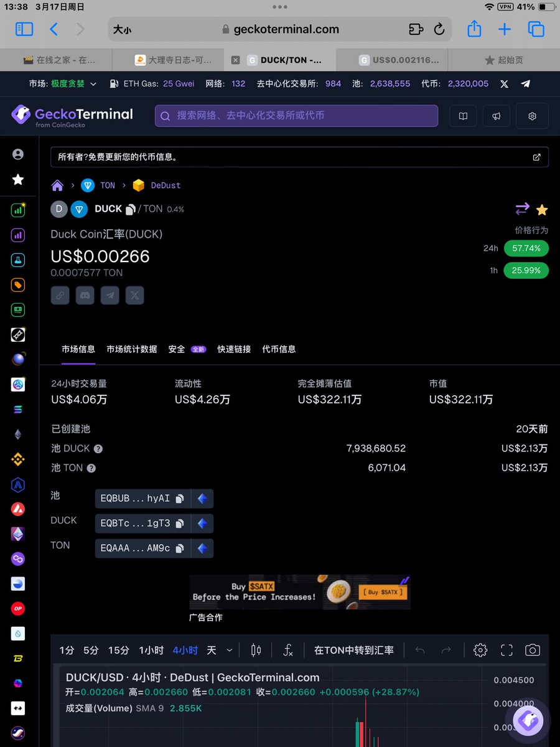Set chart interval to 15分
Viewport: 560px width, 747px height.
click(118, 651)
